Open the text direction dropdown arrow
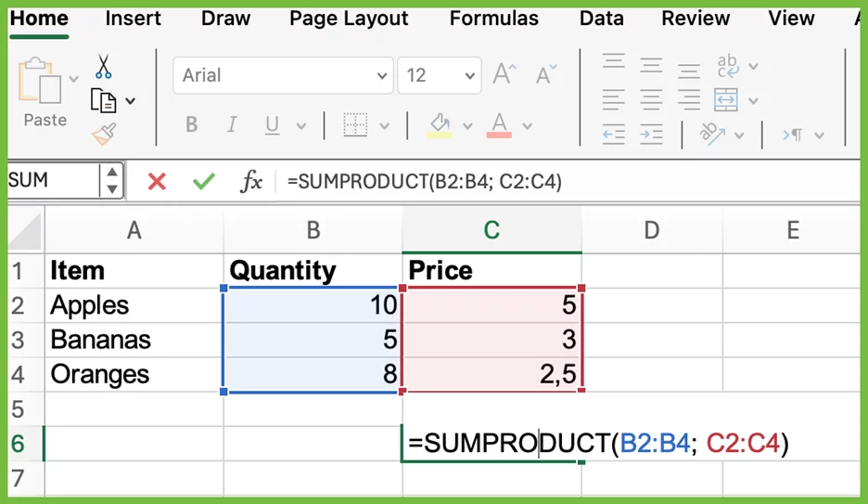868x504 pixels. click(x=819, y=136)
